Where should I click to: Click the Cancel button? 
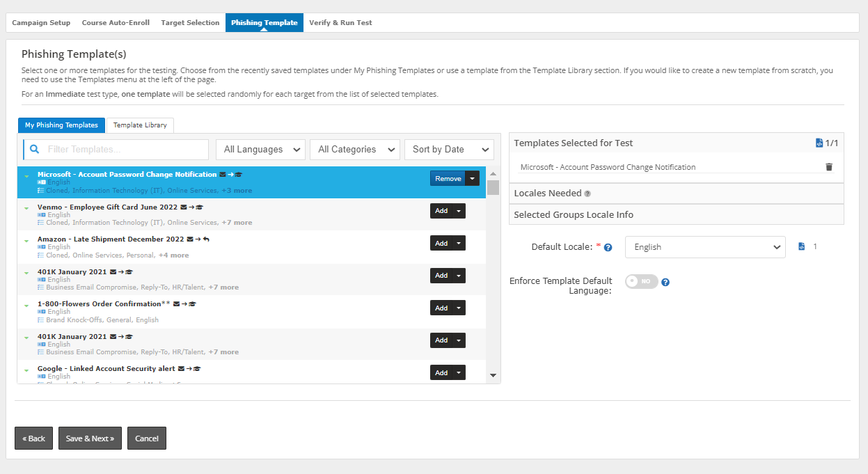tap(147, 439)
